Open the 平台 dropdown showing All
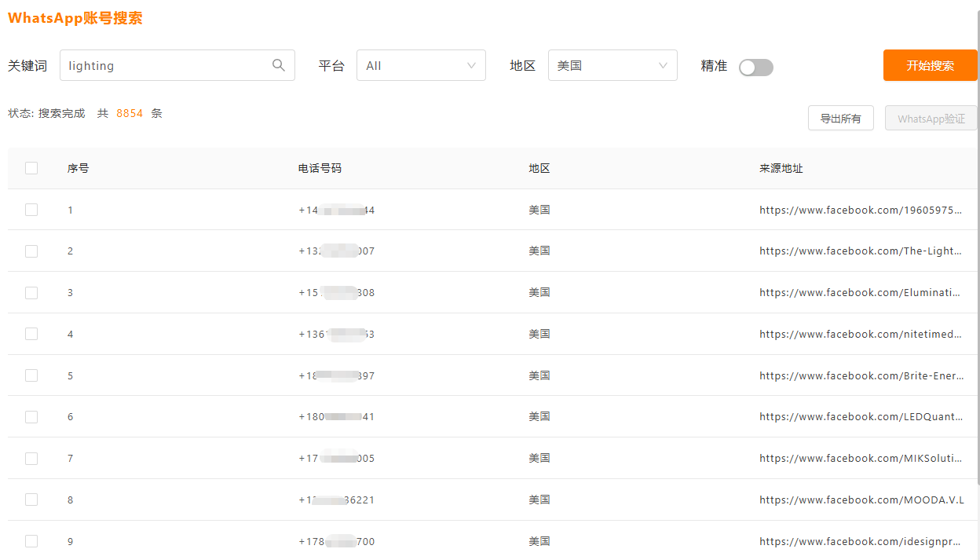 pyautogui.click(x=421, y=65)
